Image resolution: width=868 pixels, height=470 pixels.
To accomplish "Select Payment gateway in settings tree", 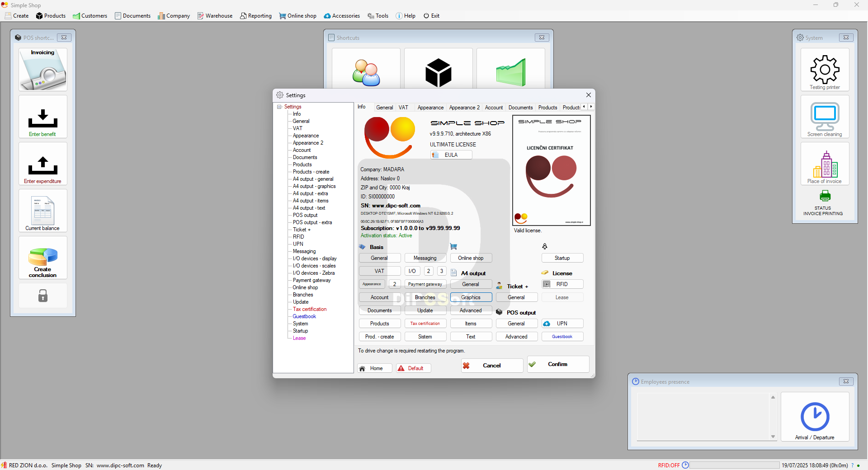I will 311,280.
